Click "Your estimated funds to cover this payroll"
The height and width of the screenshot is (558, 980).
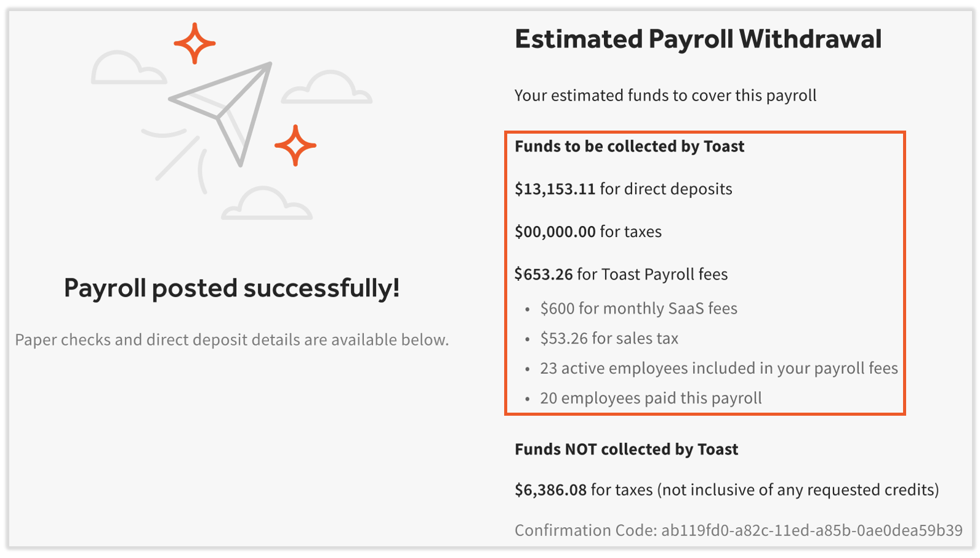[665, 95]
